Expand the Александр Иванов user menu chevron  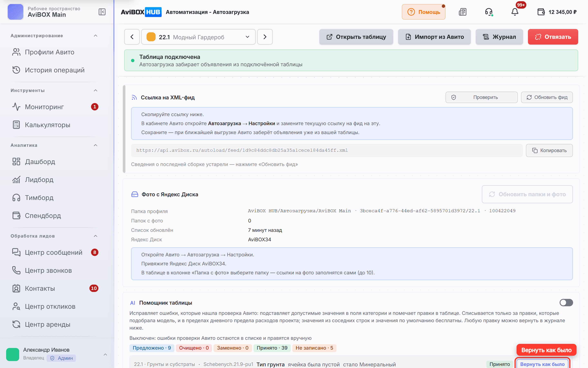coord(105,354)
